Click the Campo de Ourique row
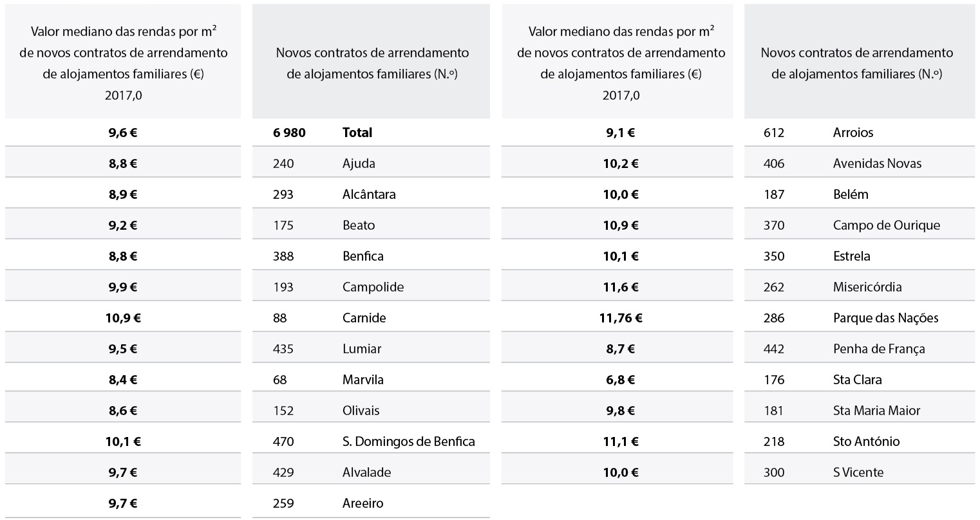 click(x=860, y=225)
